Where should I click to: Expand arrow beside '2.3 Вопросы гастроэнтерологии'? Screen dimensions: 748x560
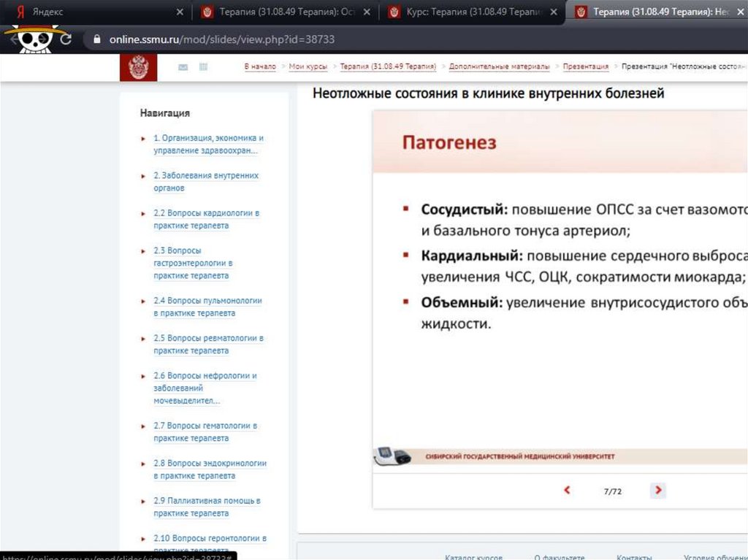pyautogui.click(x=143, y=251)
